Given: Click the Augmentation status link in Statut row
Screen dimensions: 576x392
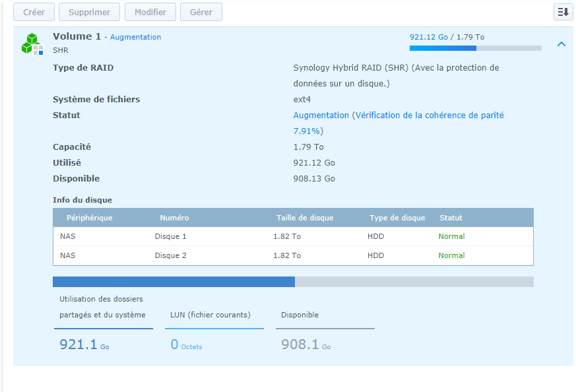Looking at the screenshot, I should (x=321, y=115).
